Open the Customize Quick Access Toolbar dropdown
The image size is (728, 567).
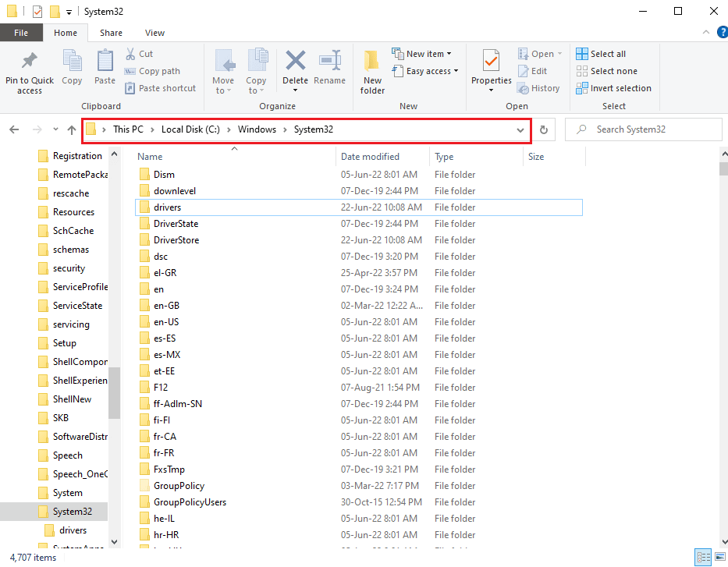[69, 12]
